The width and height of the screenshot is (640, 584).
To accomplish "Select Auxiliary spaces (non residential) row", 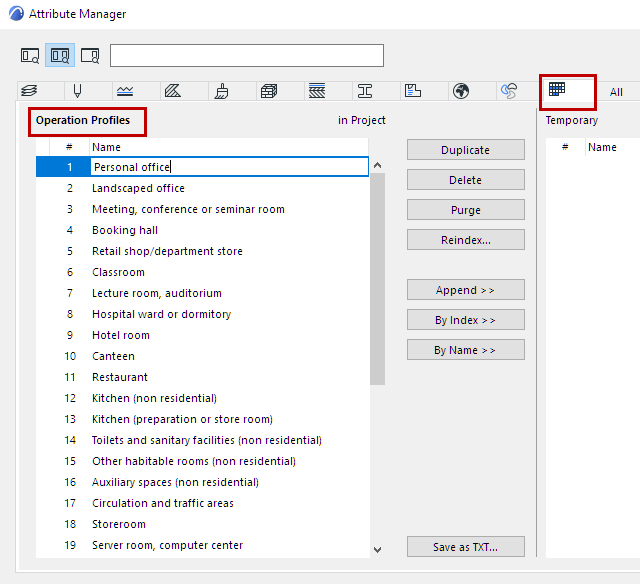I will [202, 482].
